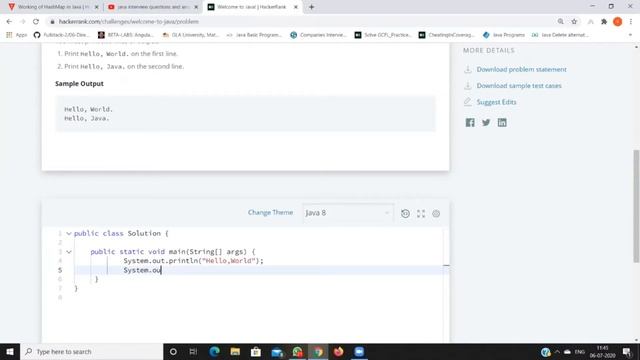Viewport: 640px width, 360px height.
Task: Click Download sample test cases link
Action: point(519,86)
